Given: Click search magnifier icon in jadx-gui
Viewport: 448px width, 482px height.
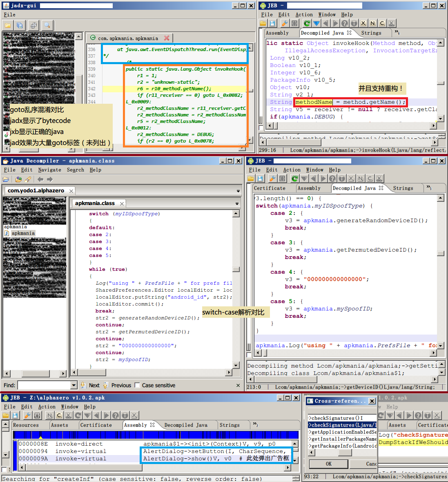Looking at the screenshot, I should 47,25.
